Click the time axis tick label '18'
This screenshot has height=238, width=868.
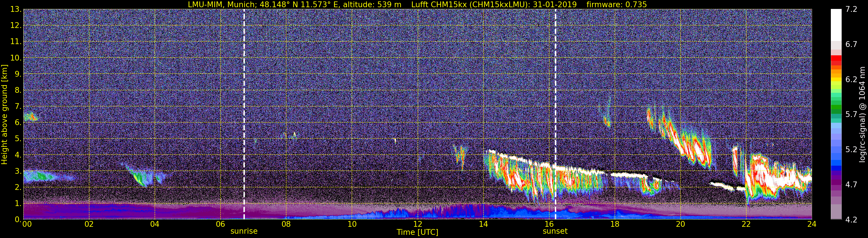point(614,224)
